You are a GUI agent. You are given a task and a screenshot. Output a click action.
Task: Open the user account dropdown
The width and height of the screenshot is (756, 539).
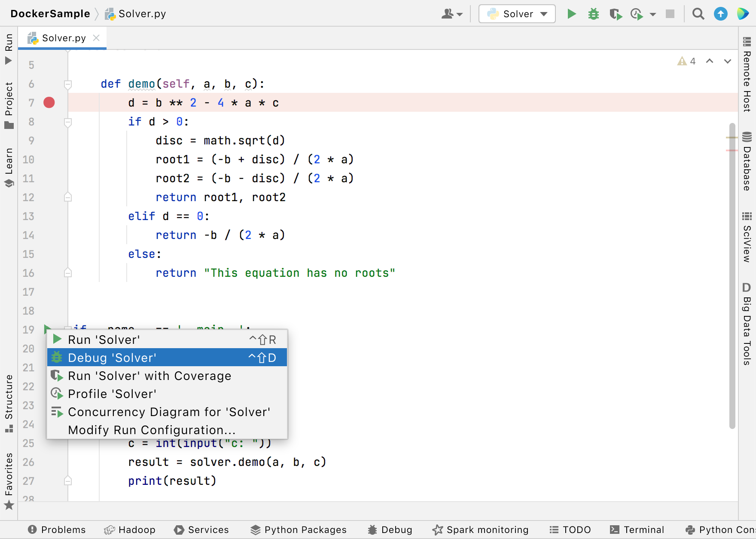pyautogui.click(x=452, y=14)
